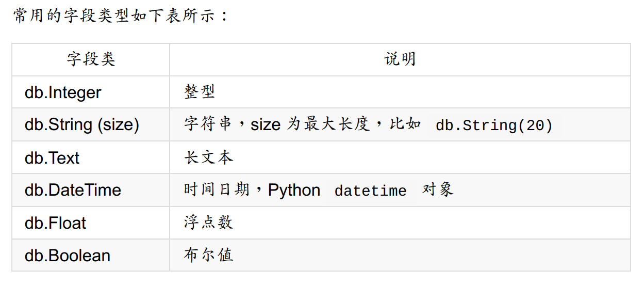Click the intro sentence 常用的字段类型如下表所示

(120, 16)
